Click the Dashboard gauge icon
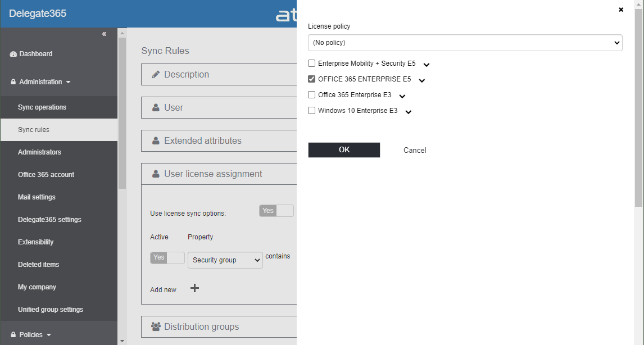644x345 pixels. pyautogui.click(x=13, y=54)
